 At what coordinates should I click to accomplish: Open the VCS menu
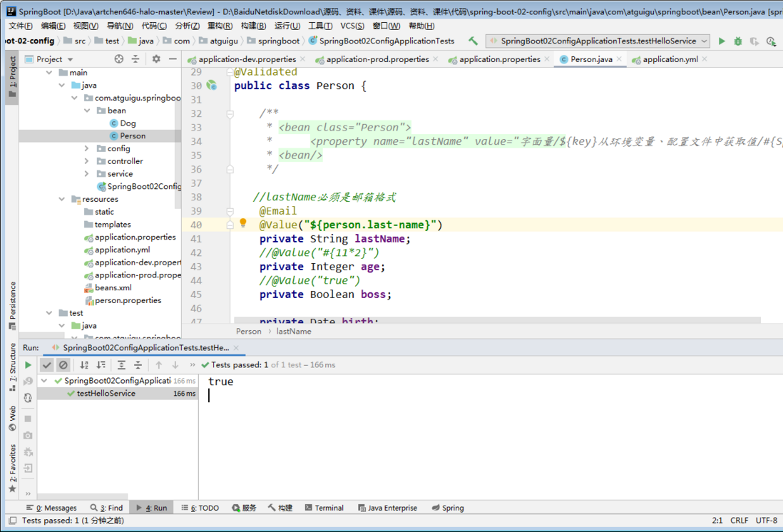pos(352,26)
